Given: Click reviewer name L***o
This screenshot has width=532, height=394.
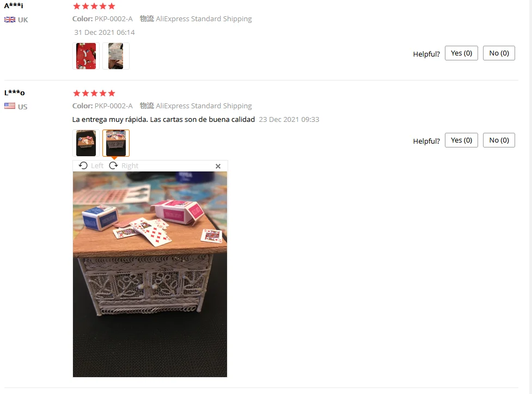Looking at the screenshot, I should [15, 93].
